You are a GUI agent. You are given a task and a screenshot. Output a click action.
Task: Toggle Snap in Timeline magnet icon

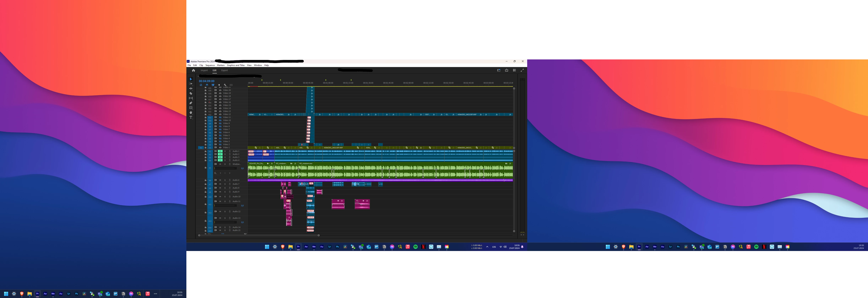click(207, 85)
